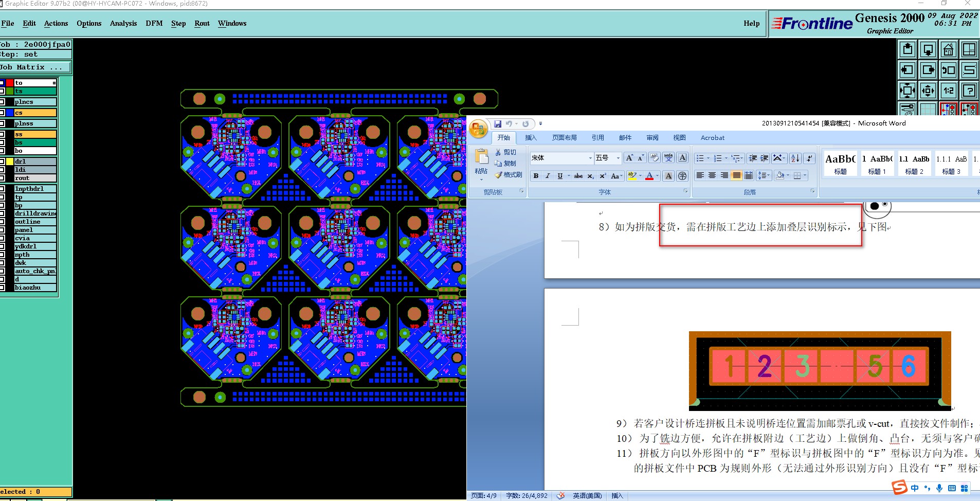The image size is (980, 501).
Task: Open the quick access toolbar customize arrow
Action: [540, 124]
